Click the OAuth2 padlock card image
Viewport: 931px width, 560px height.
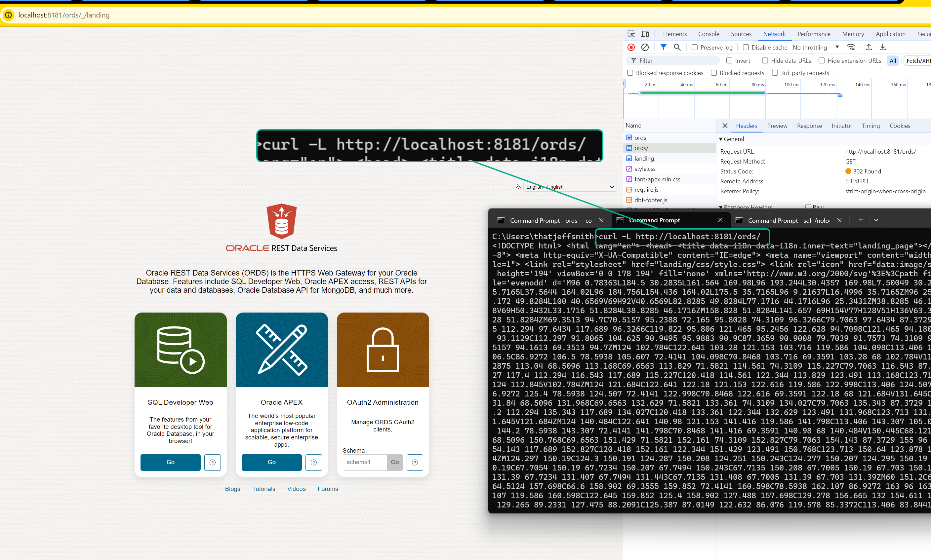pos(383,350)
